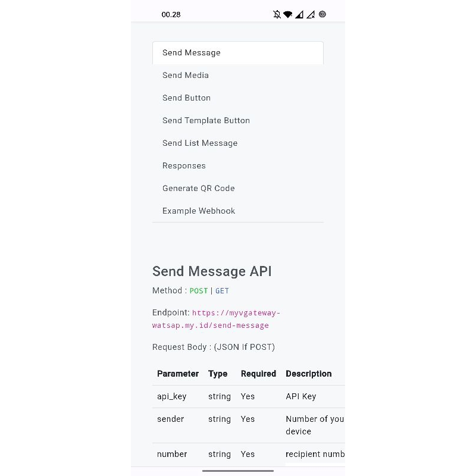Click the muted notifications bell icon
Image resolution: width=476 pixels, height=476 pixels.
[277, 14]
